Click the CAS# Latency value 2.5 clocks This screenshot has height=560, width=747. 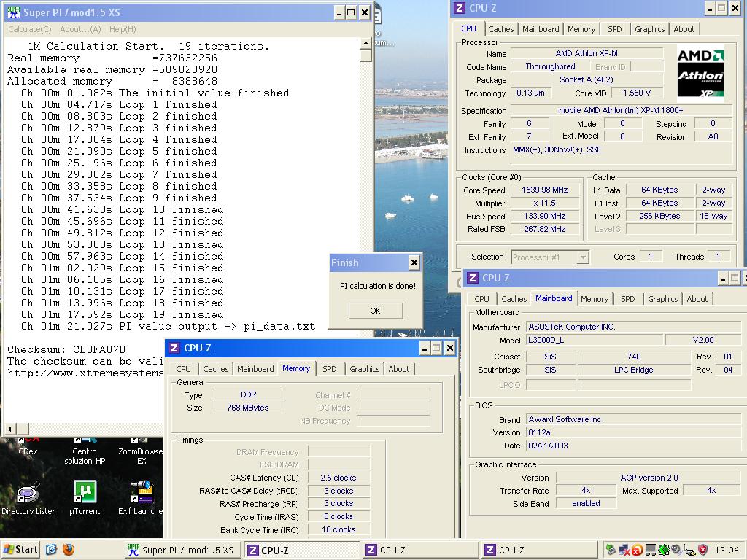pos(338,478)
